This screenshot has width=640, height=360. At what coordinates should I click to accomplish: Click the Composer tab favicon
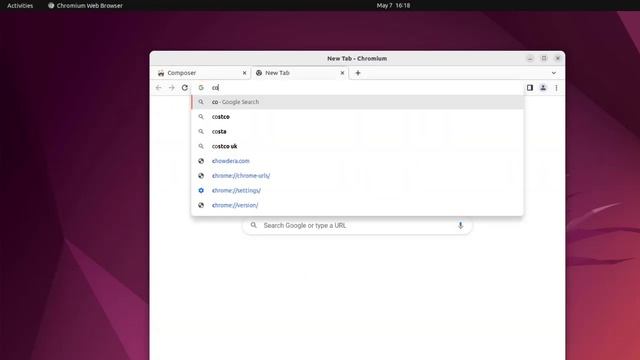161,73
